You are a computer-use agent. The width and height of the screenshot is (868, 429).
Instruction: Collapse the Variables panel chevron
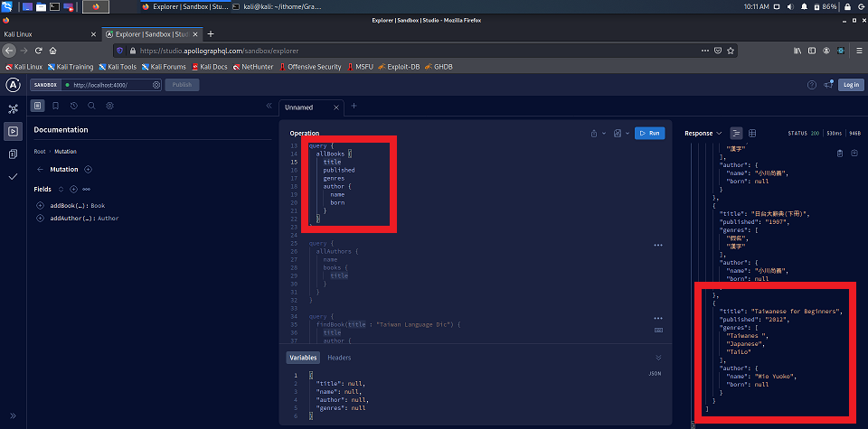[x=658, y=358]
